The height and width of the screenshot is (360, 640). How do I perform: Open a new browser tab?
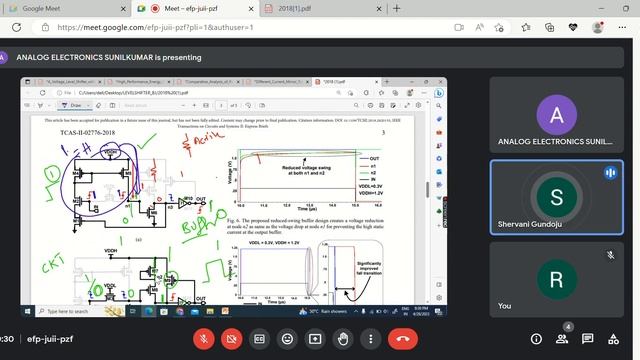click(396, 8)
